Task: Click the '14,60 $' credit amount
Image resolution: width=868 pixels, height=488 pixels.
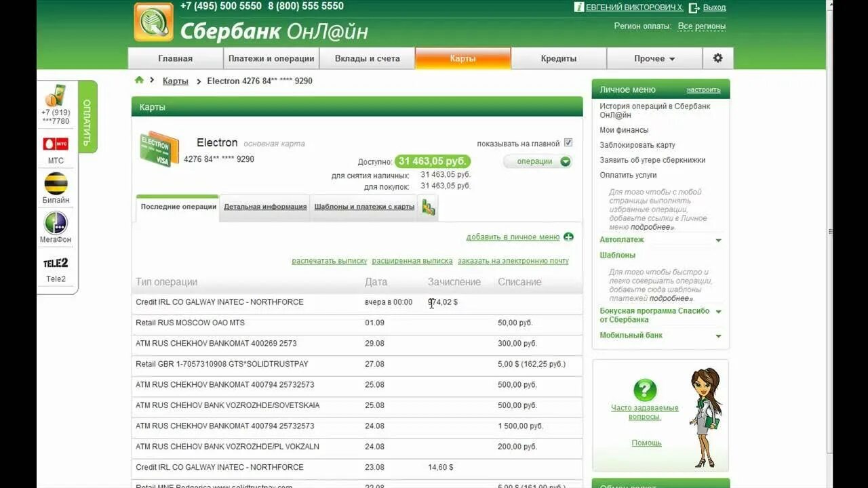Action: [x=441, y=468]
